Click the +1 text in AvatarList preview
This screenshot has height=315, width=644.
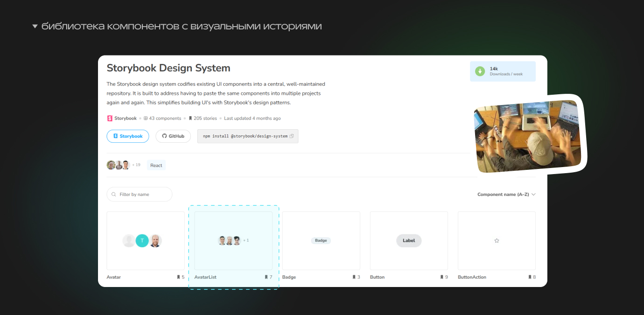pyautogui.click(x=246, y=241)
